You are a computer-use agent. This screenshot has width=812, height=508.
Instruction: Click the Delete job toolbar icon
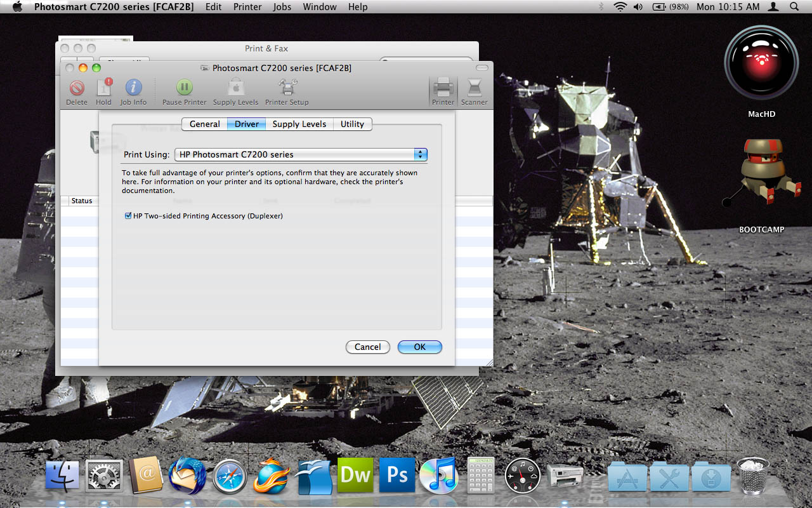tap(77, 92)
